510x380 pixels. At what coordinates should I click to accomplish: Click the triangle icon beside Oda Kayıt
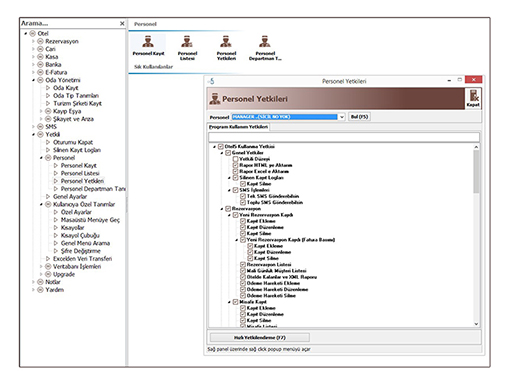click(48, 88)
